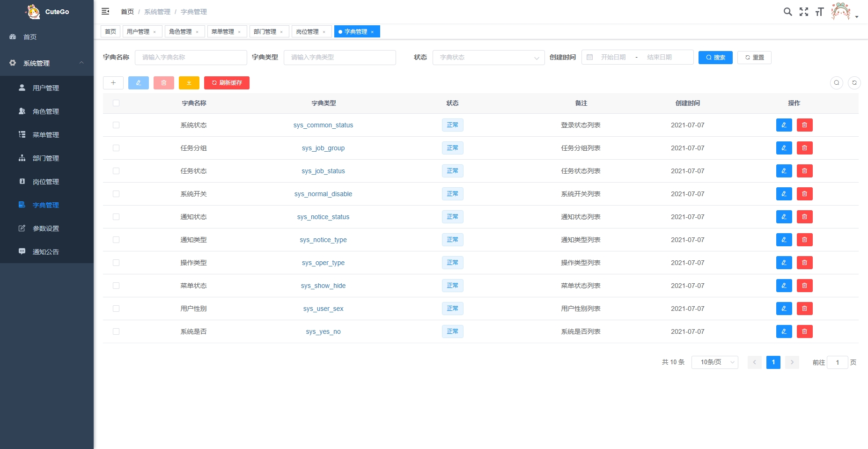The height and width of the screenshot is (449, 868).
Task: Open the 字典状态 status dropdown
Action: 488,57
